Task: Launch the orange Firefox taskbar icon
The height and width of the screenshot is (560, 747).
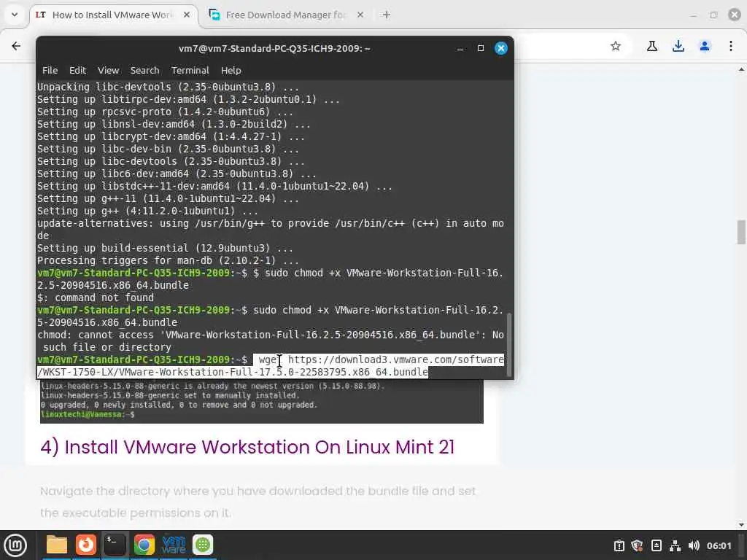Action: coord(86,545)
